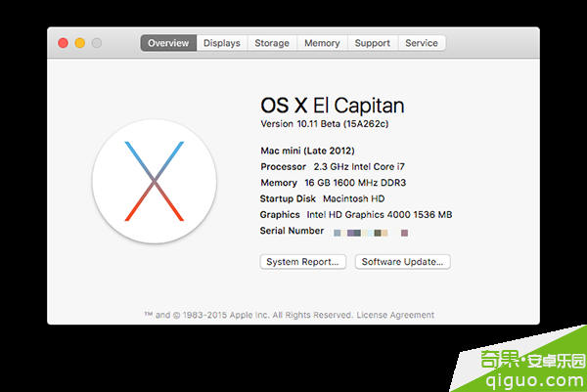Open the Displays tab
The height and width of the screenshot is (392, 587).
click(x=222, y=43)
